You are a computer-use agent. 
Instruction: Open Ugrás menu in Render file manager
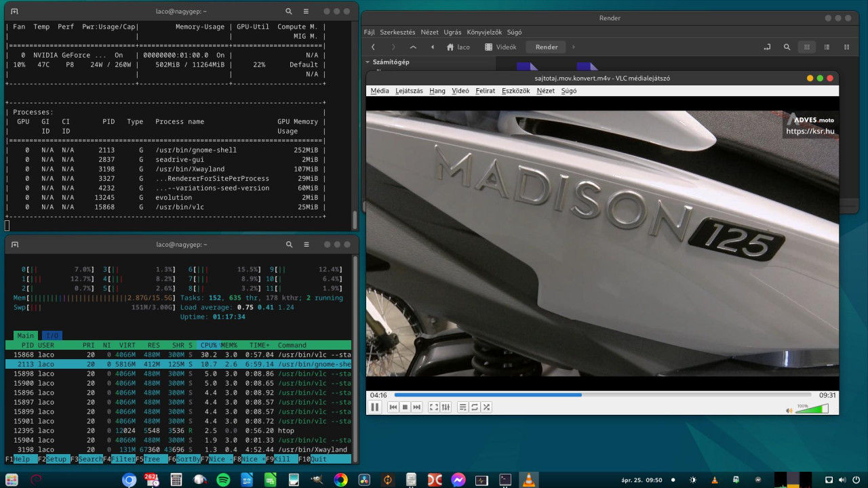pos(452,32)
